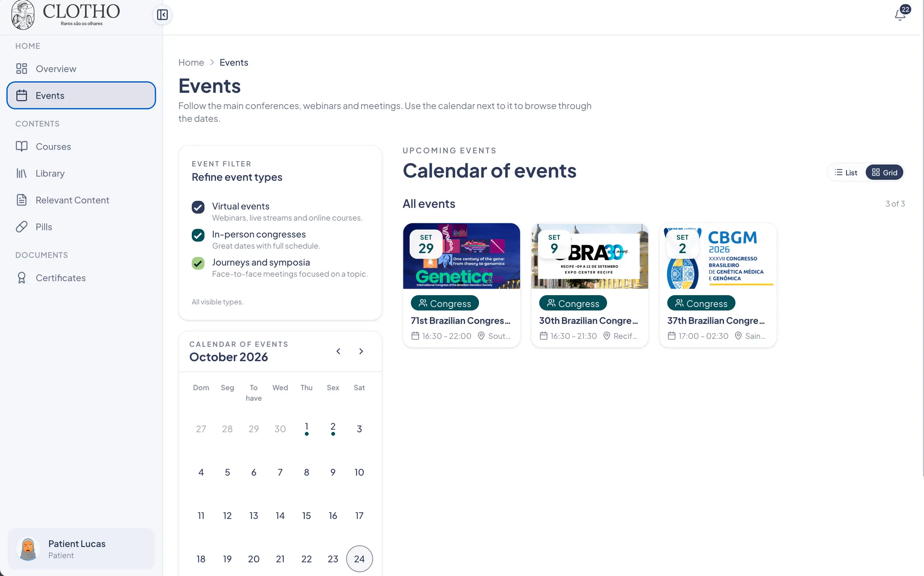
Task: Open Events in the sidebar
Action: 81,95
